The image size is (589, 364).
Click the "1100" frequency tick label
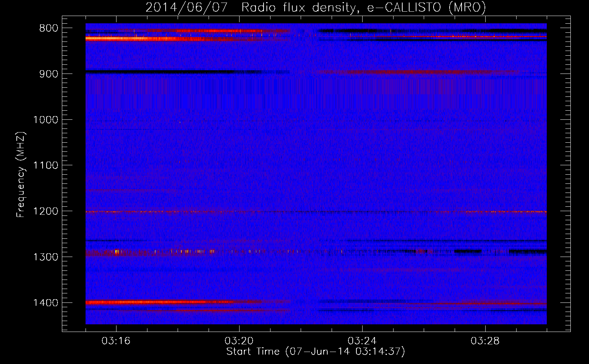46,166
